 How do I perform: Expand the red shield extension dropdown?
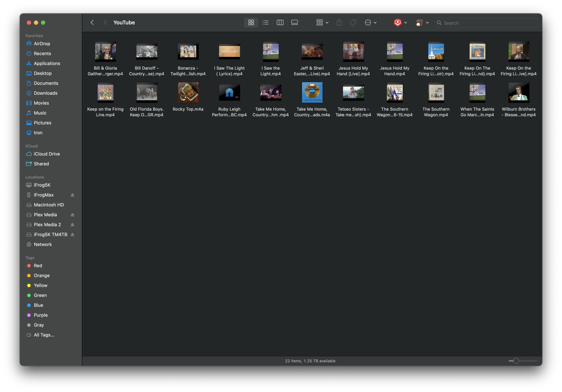400,22
